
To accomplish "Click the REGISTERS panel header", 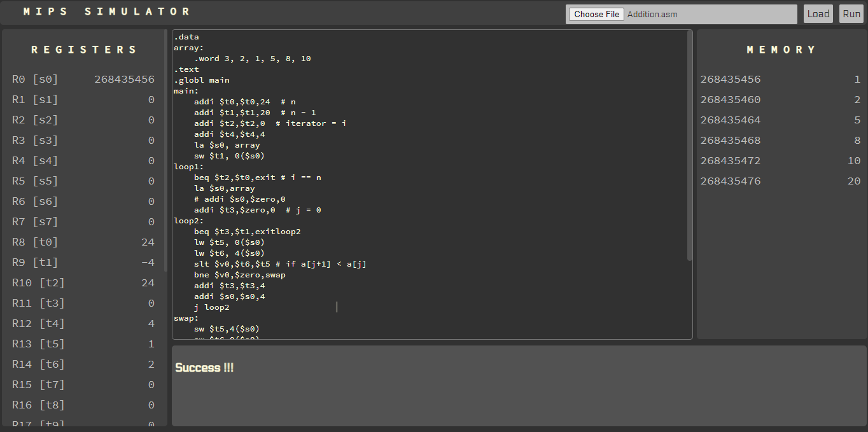I will click(84, 49).
